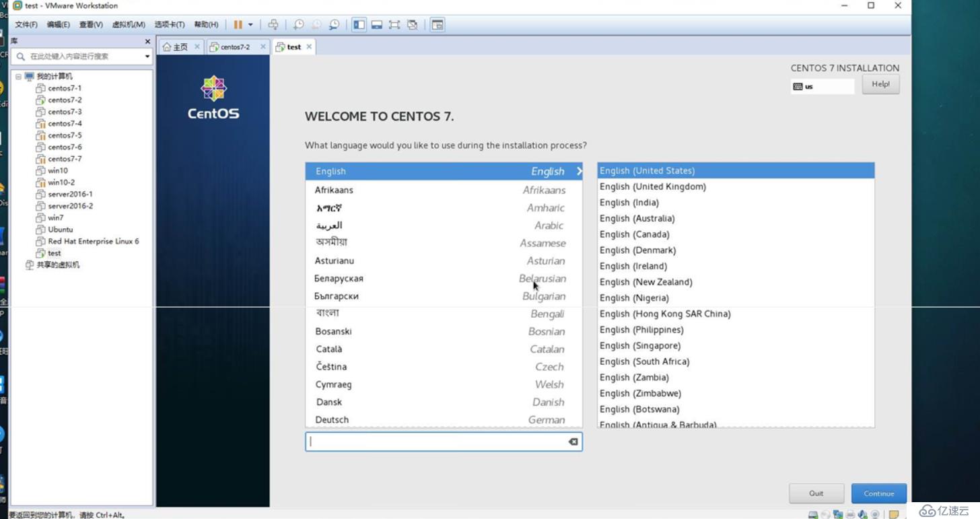Image resolution: width=980 pixels, height=519 pixels.
Task: Select English (United States) locale
Action: point(736,171)
